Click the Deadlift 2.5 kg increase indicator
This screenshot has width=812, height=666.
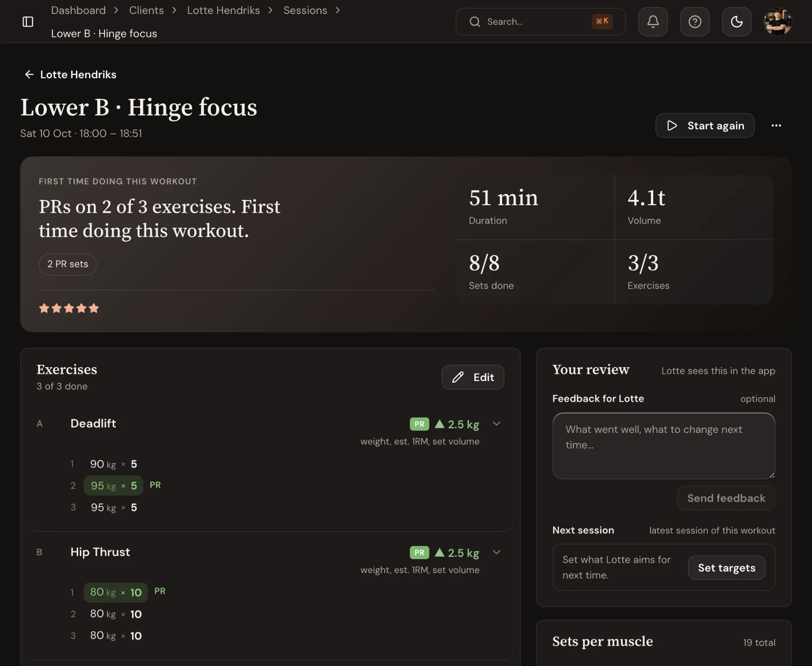457,424
